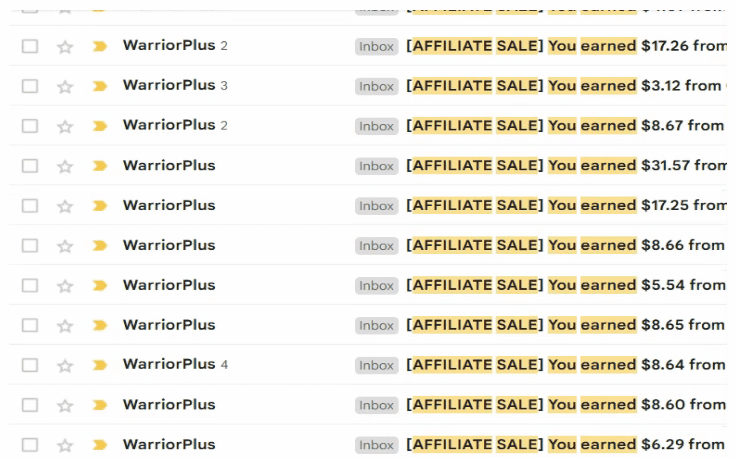Click Inbox label on $31.57 email

[x=377, y=167]
